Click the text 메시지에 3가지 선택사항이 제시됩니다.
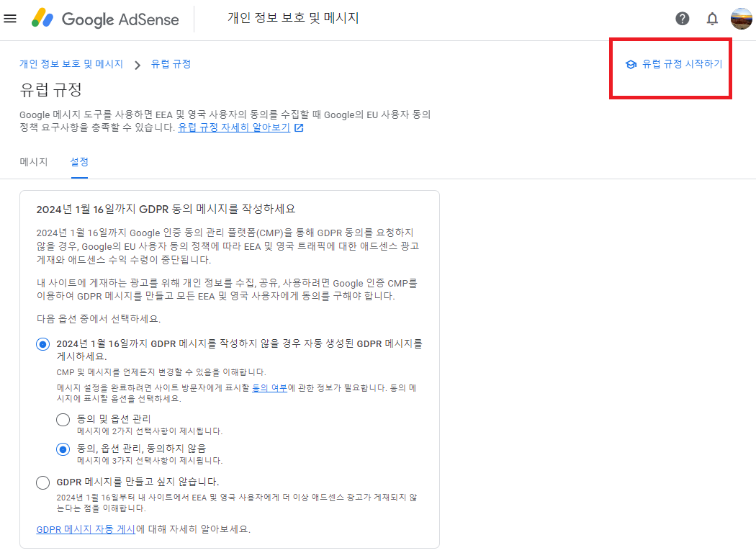 [150, 461]
